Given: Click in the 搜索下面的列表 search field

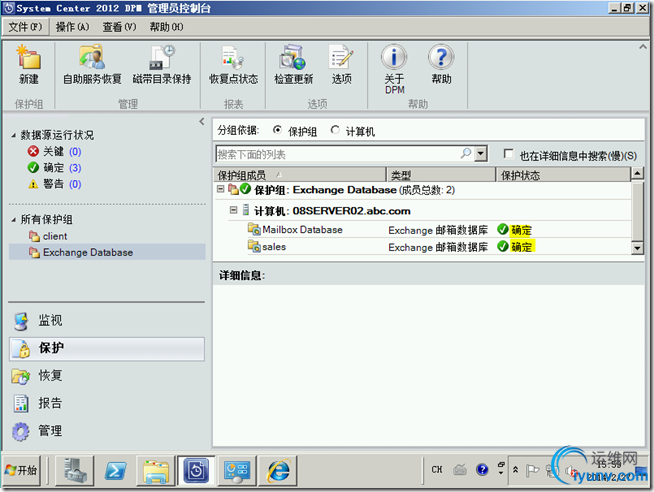Looking at the screenshot, I should [337, 154].
